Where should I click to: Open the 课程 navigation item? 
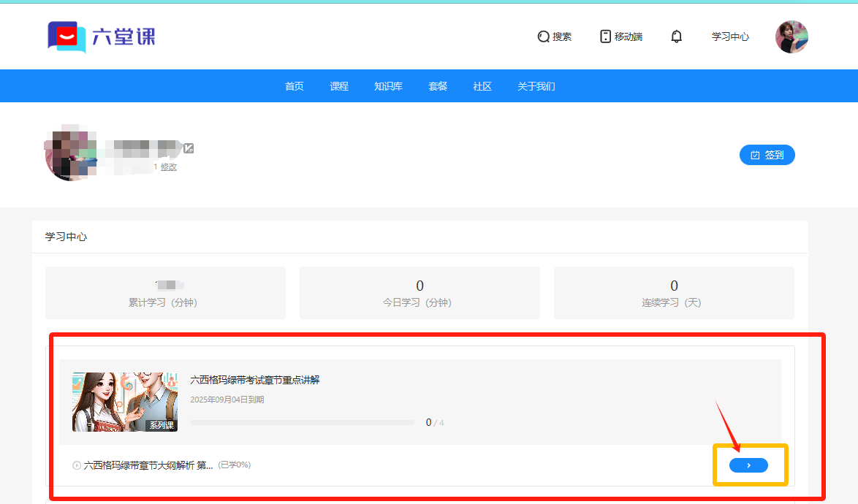click(x=339, y=86)
